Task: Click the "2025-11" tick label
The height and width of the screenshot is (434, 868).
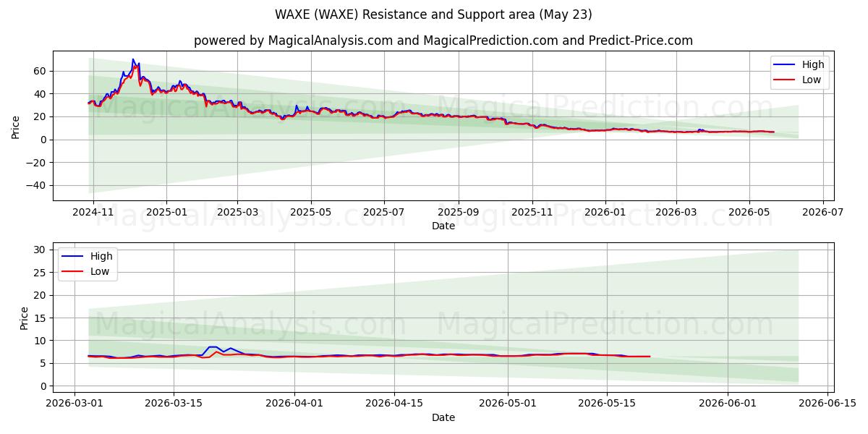Action: pyautogui.click(x=532, y=212)
